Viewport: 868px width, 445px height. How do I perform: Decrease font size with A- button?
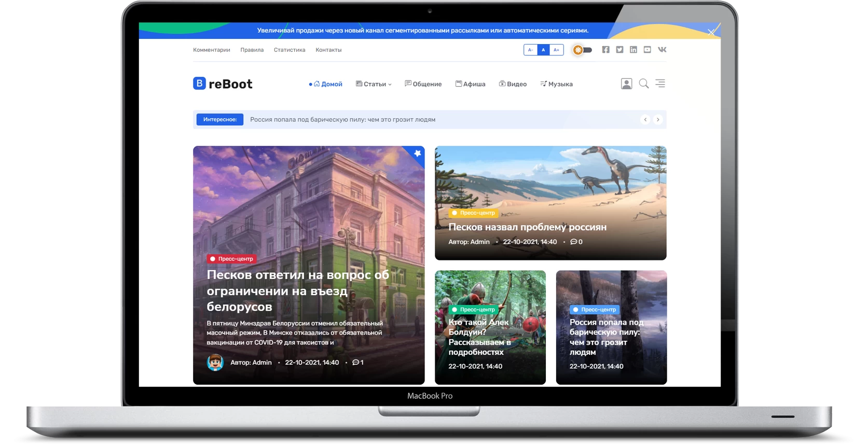pyautogui.click(x=530, y=50)
